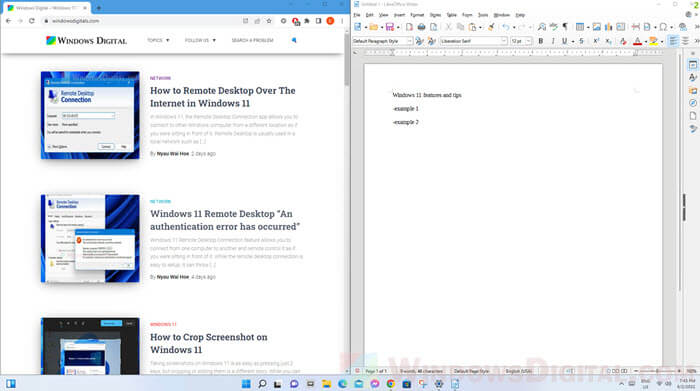Click the Insert Table icon in Writer
This screenshot has height=391, width=700.
click(579, 27)
